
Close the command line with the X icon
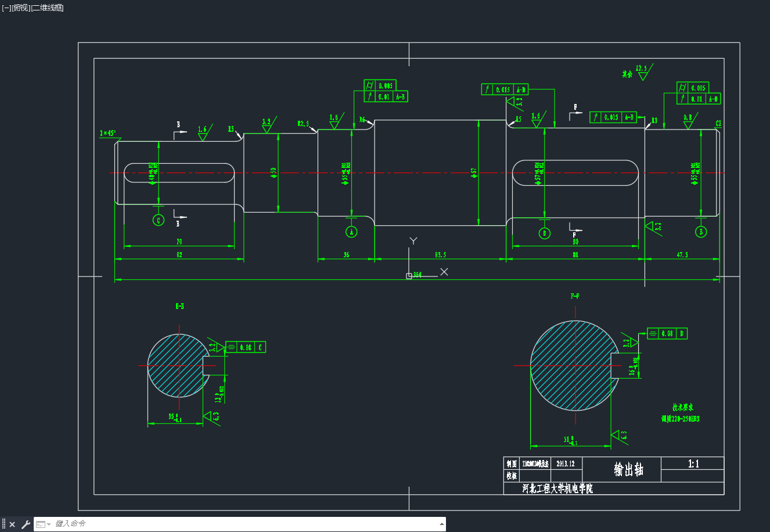(12, 524)
